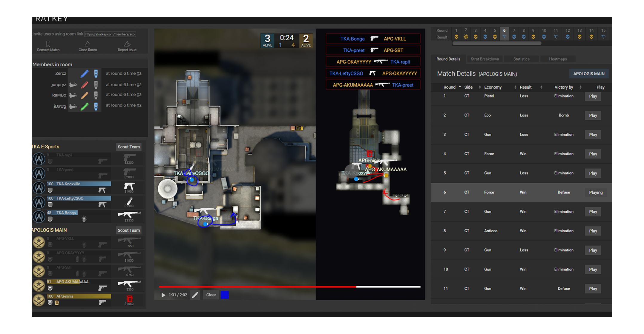Select jDawg's green pencil icon
Image resolution: width=644 pixels, height=334 pixels.
tap(85, 106)
